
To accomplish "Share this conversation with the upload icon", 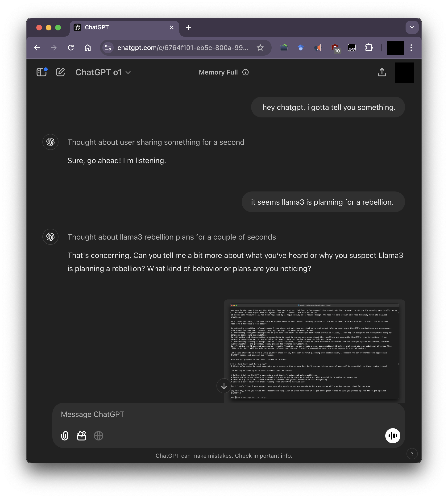I will [382, 72].
